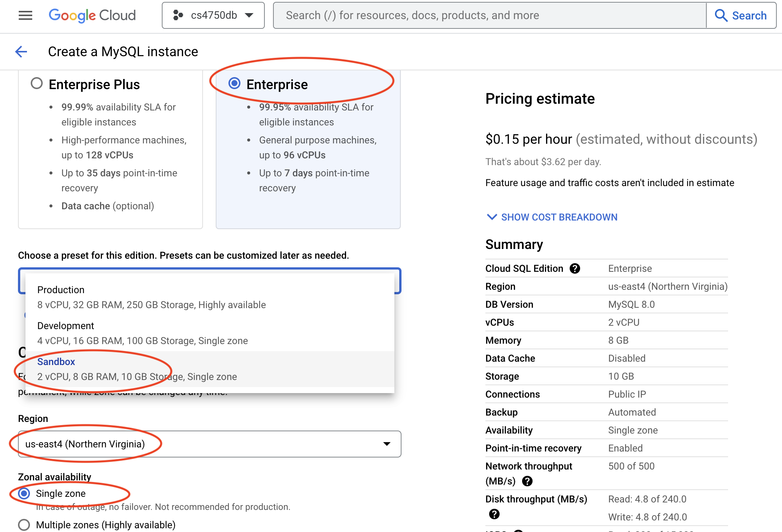Image resolution: width=782 pixels, height=532 pixels.
Task: Click the 'Disabled' Data Cache value
Action: click(x=627, y=358)
